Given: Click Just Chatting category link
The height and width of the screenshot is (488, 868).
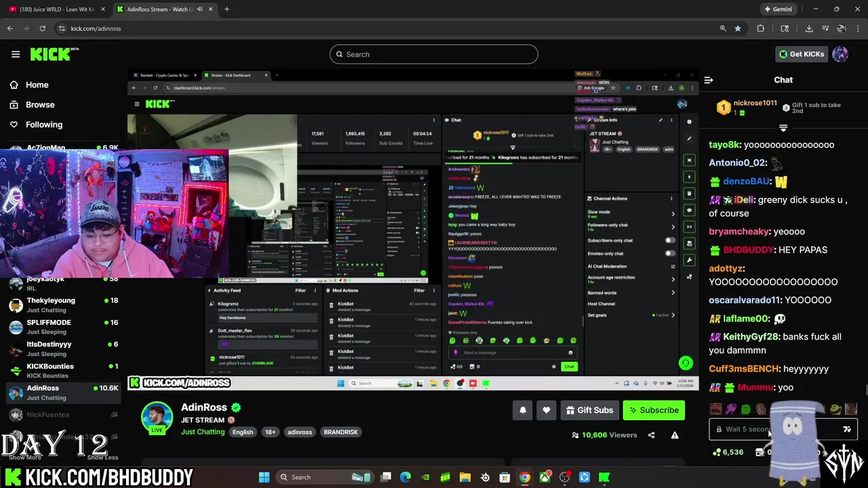Looking at the screenshot, I should click(x=202, y=432).
